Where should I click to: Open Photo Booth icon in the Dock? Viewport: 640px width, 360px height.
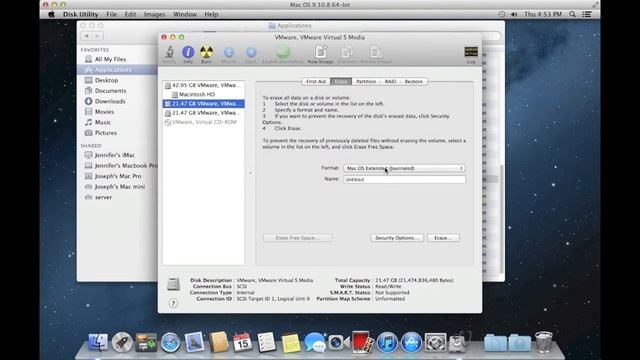click(x=362, y=342)
